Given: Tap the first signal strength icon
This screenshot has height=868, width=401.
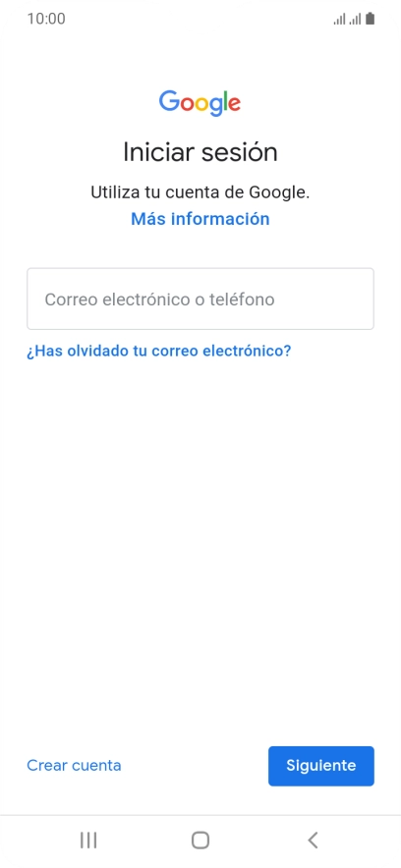Looking at the screenshot, I should [x=339, y=20].
